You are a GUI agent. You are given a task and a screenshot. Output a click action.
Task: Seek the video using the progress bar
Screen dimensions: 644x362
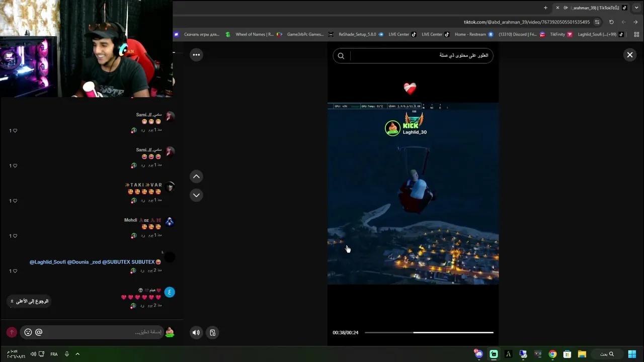(429, 332)
